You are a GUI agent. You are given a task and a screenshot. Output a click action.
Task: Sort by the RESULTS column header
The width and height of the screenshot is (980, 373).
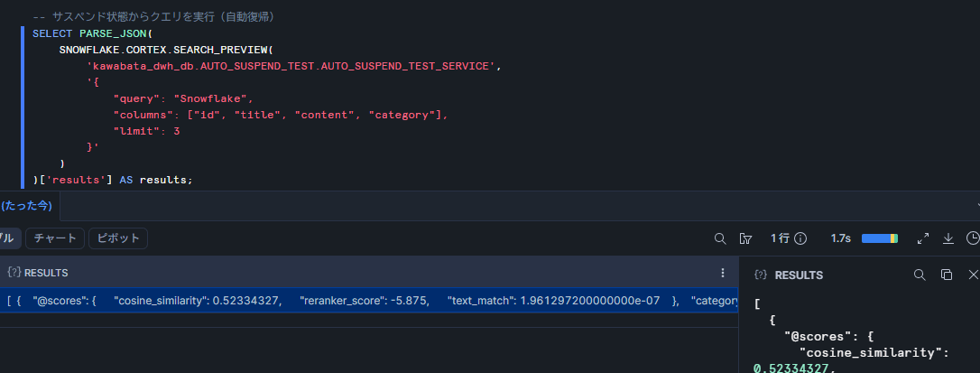point(46,273)
